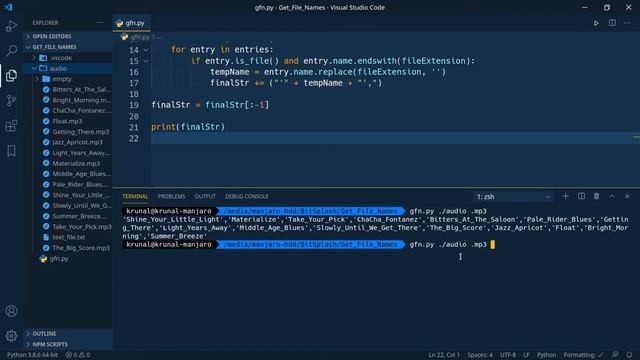Select Python 3.8.6 64-bit interpreter
Viewport: 640px width, 360px height.
click(x=32, y=355)
